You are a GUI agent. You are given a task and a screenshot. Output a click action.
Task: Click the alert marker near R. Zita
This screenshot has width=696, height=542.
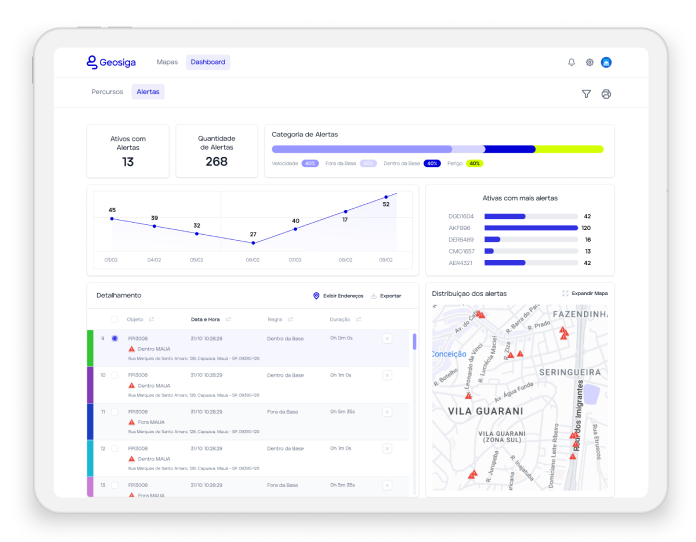coord(510,355)
